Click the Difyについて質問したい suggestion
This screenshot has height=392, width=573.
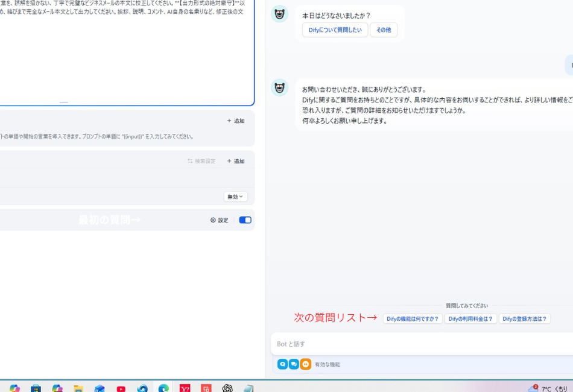click(x=334, y=30)
